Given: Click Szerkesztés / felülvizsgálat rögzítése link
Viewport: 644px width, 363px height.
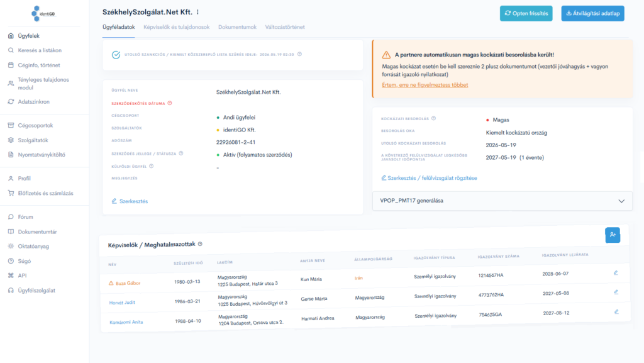Looking at the screenshot, I should tap(429, 178).
